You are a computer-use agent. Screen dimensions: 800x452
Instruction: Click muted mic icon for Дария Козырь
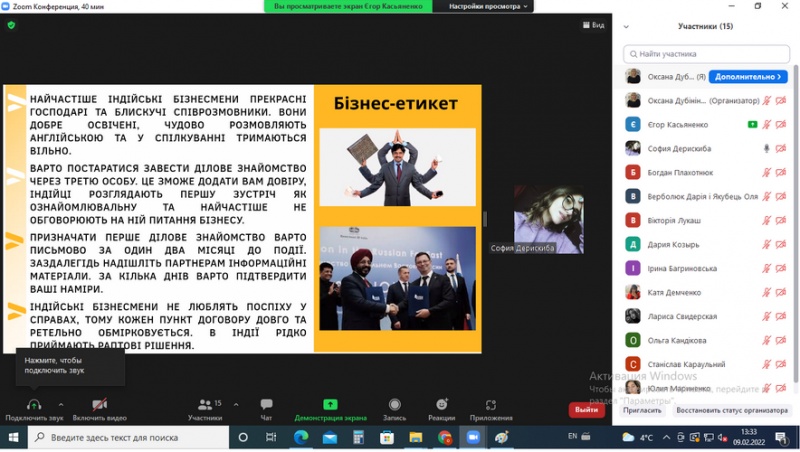pyautogui.click(x=766, y=244)
